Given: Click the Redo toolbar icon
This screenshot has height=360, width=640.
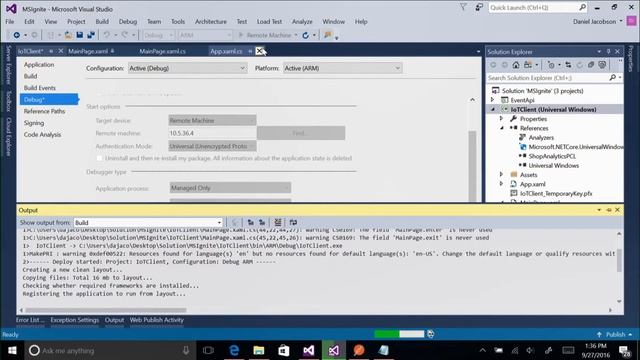Looking at the screenshot, I should point(124,35).
